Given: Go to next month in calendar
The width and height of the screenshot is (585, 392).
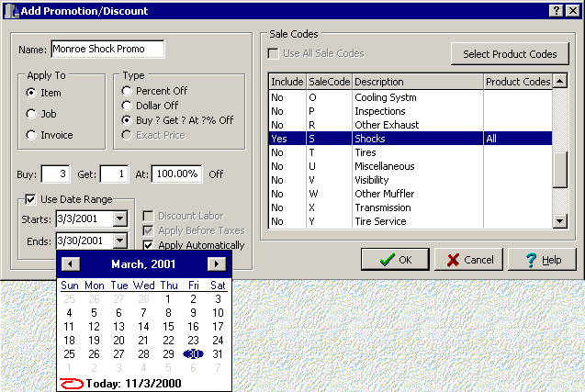Looking at the screenshot, I should pos(217,264).
